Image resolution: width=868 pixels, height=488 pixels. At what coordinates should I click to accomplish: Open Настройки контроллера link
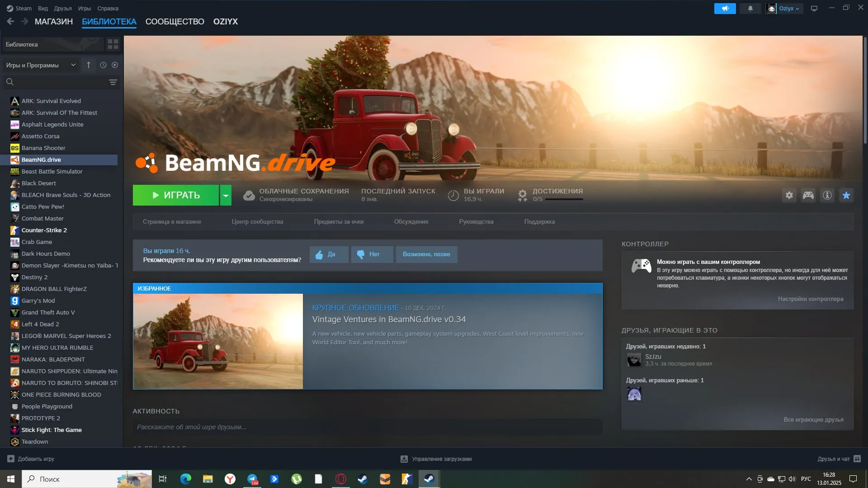(x=810, y=299)
